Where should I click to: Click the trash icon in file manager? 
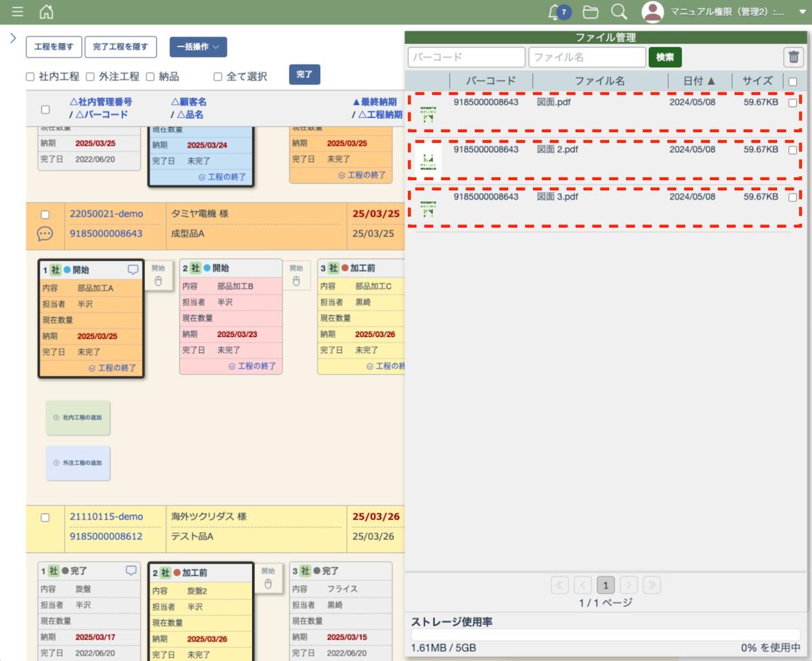click(x=793, y=58)
